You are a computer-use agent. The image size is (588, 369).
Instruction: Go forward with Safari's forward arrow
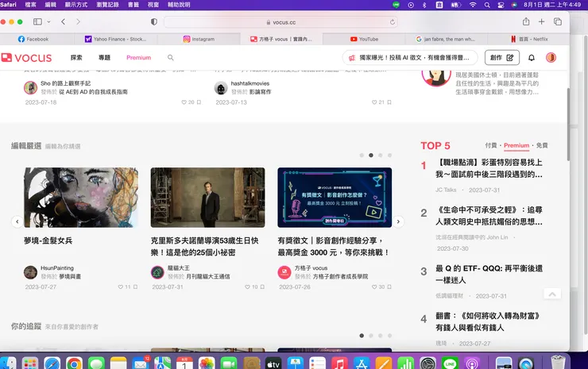coord(78,21)
